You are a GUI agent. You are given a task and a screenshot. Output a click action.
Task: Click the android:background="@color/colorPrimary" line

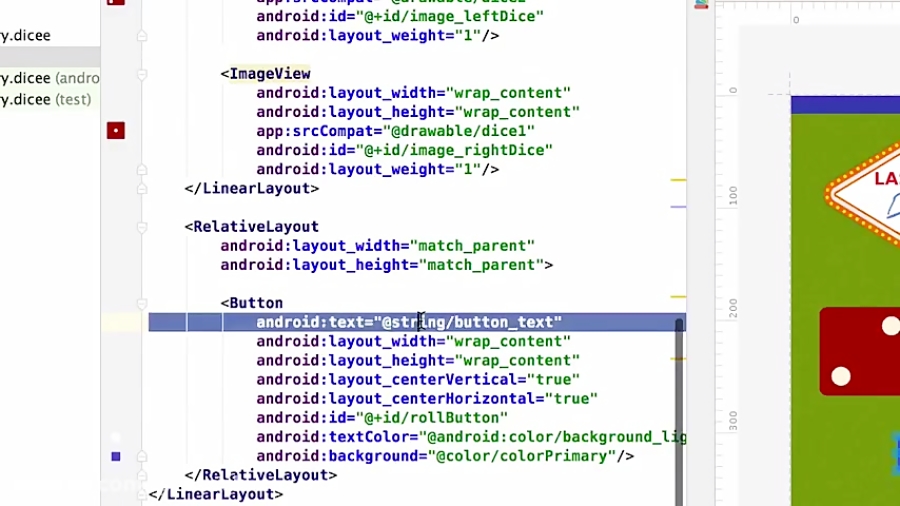point(445,456)
